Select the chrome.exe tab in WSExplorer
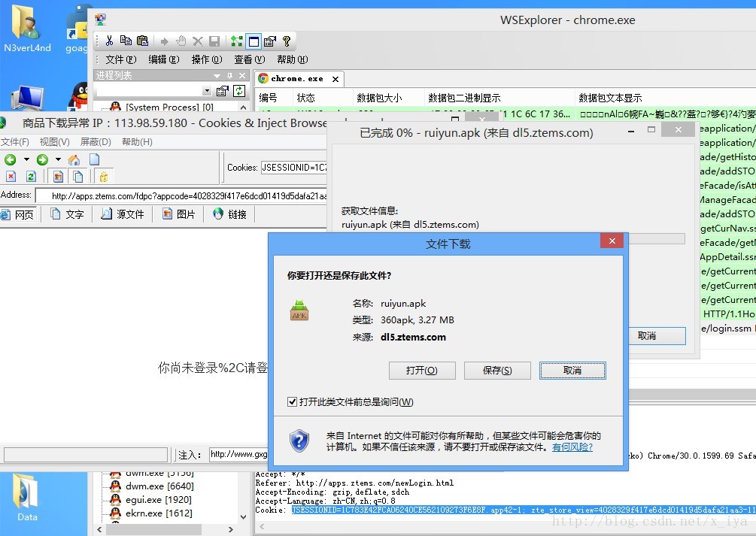The height and width of the screenshot is (536, 756). pos(297,79)
